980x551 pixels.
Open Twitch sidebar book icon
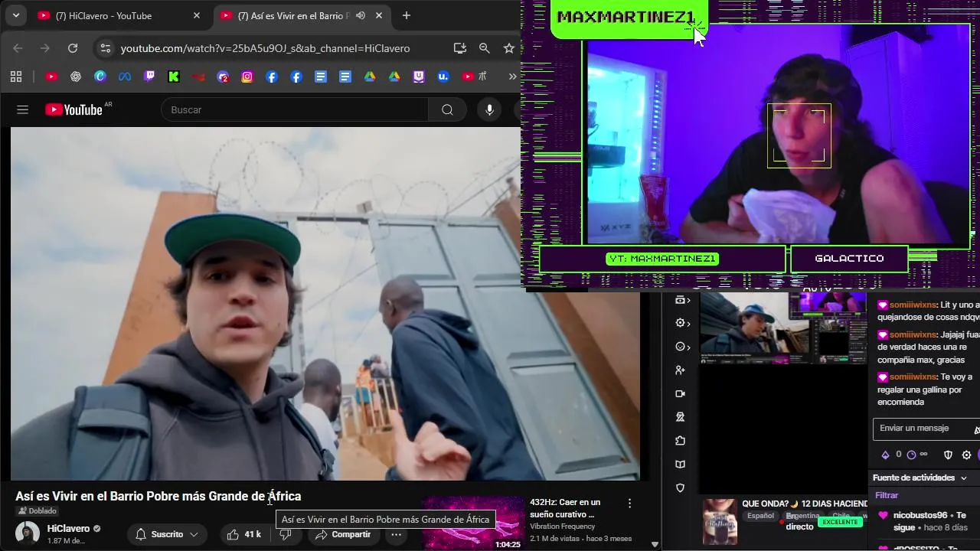click(680, 465)
